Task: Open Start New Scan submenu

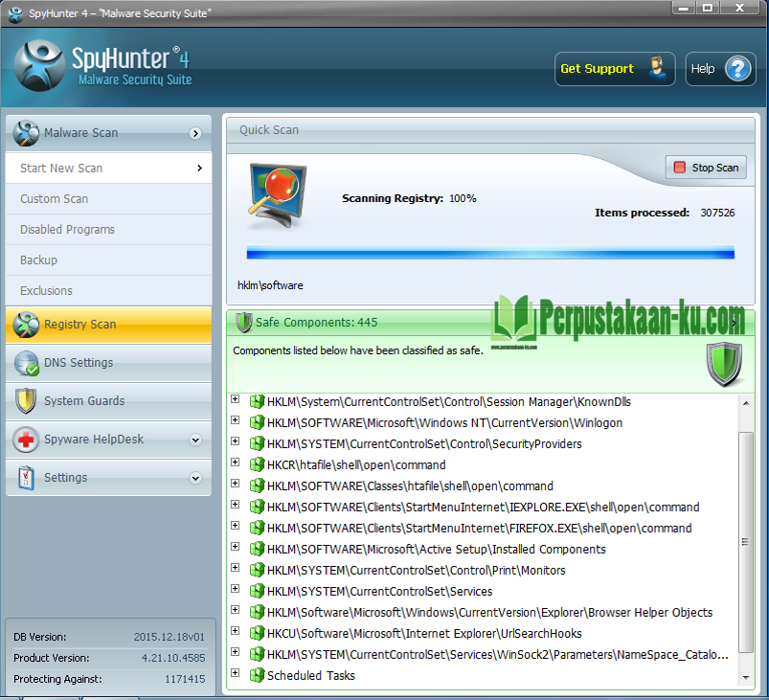Action: [x=108, y=169]
